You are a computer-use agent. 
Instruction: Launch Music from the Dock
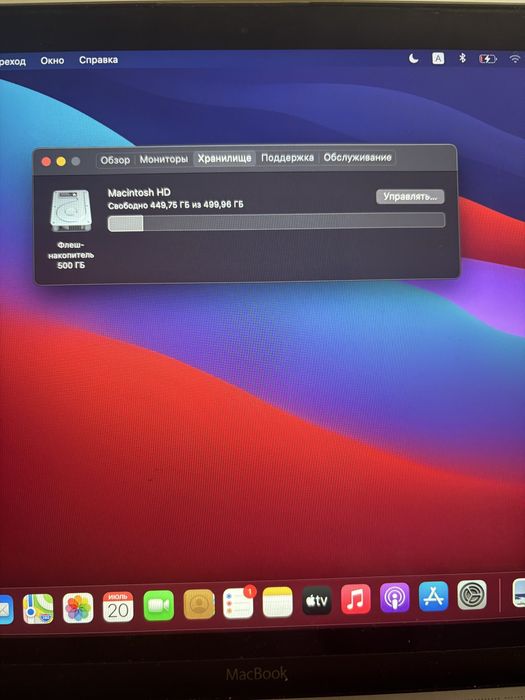point(355,599)
